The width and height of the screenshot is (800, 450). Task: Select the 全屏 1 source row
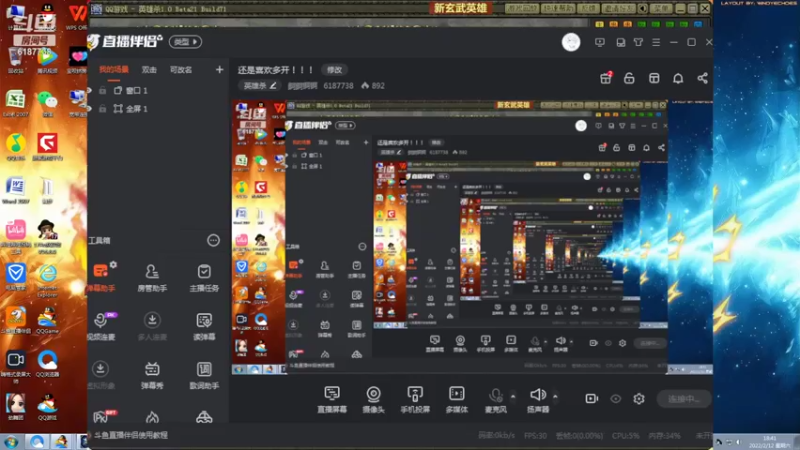pyautogui.click(x=158, y=109)
